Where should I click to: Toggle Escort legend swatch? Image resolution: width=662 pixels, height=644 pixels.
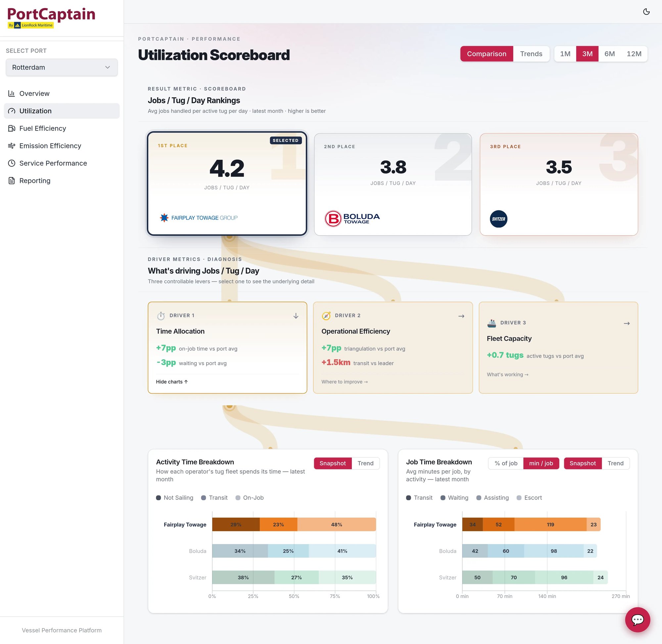pos(519,497)
